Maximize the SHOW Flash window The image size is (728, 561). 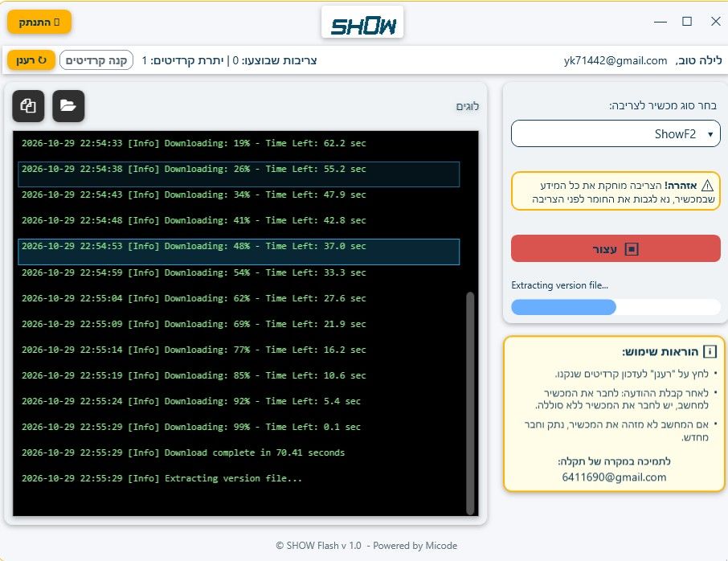coord(687,22)
